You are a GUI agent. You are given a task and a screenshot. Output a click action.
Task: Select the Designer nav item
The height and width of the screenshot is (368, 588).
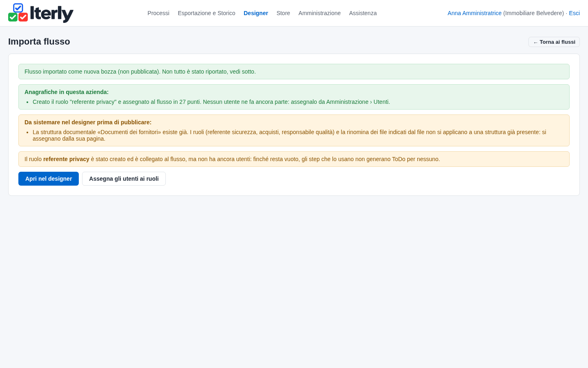point(256,13)
